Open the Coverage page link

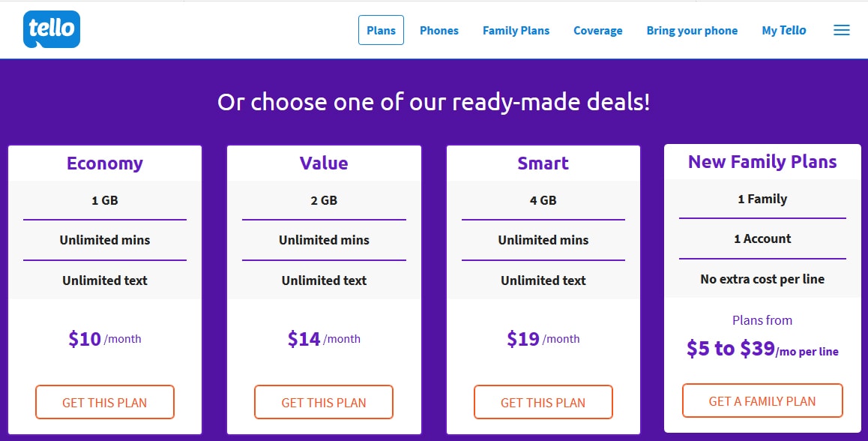(598, 31)
